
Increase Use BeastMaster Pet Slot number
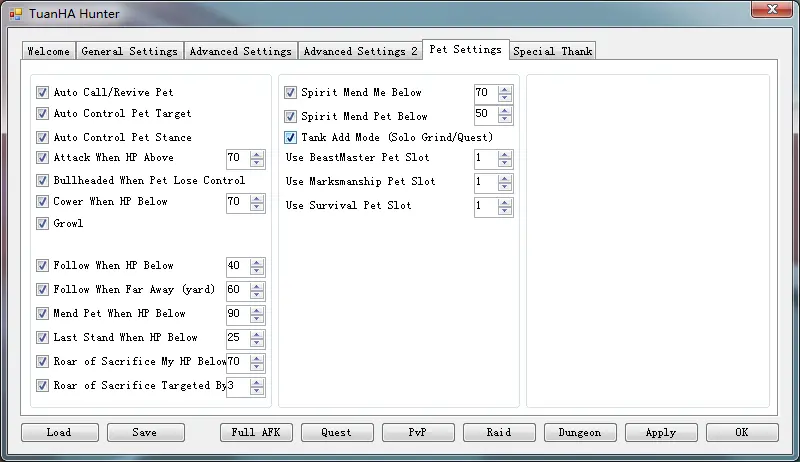tap(505, 154)
